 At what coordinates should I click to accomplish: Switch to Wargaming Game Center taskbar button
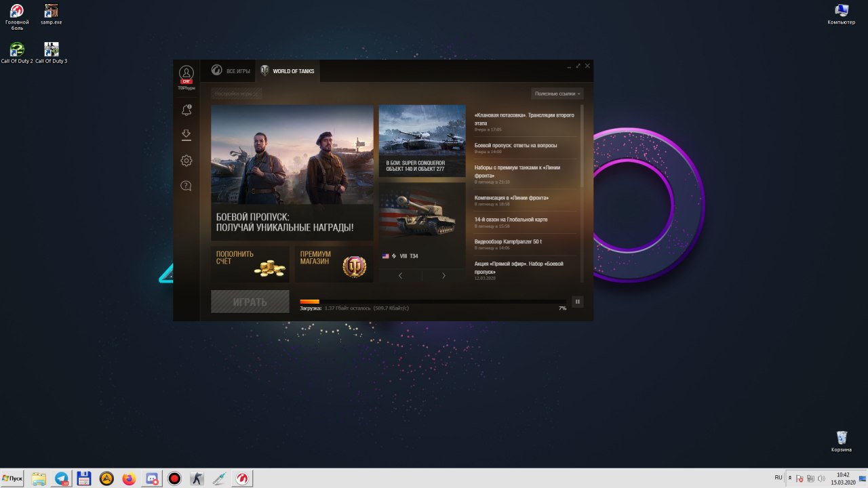coord(242,479)
